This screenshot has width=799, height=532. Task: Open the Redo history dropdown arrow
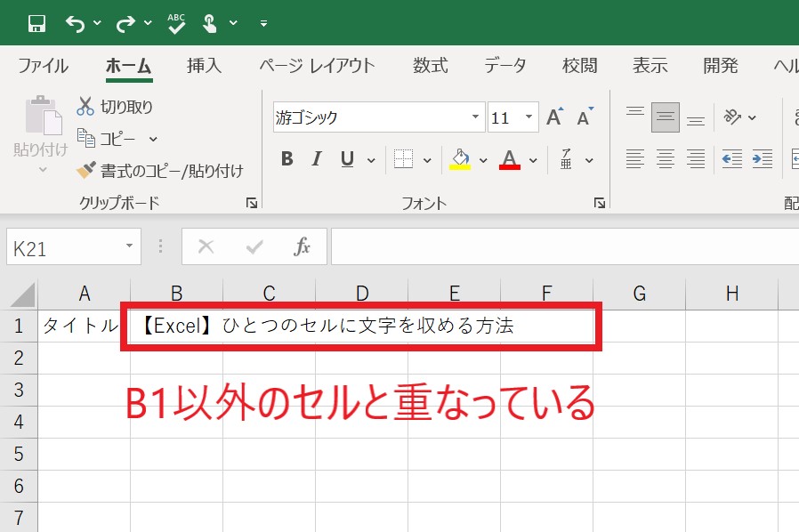coord(148,23)
